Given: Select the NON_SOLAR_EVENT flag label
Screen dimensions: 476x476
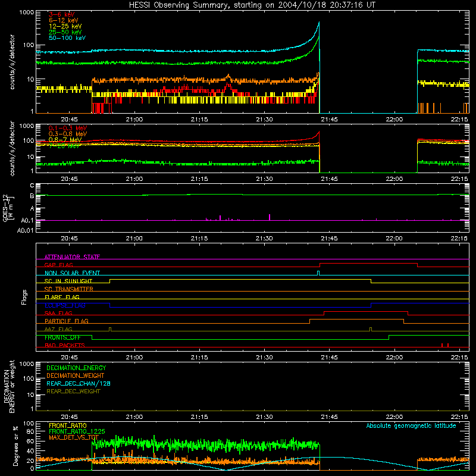Looking at the screenshot, I should (x=72, y=273).
